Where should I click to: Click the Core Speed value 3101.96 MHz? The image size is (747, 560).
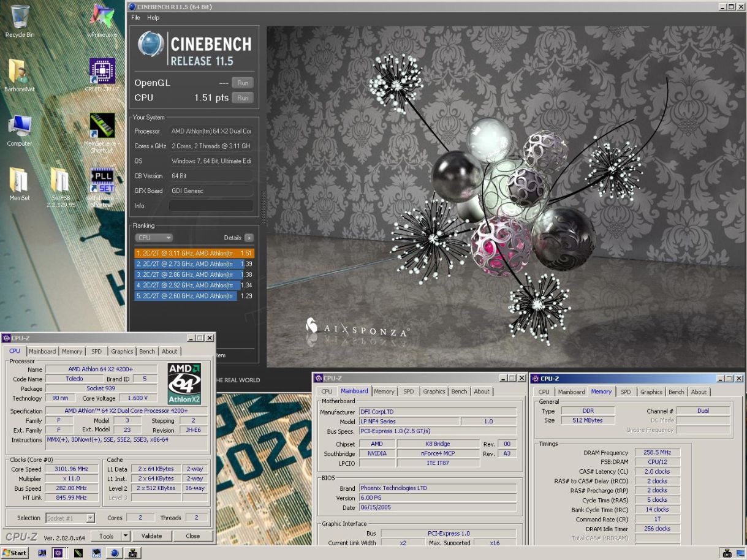(72, 469)
